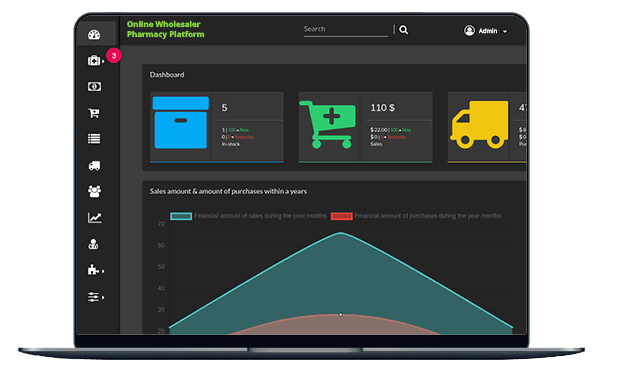Click the magnifier search button
The width and height of the screenshot is (618, 376).
point(403,30)
